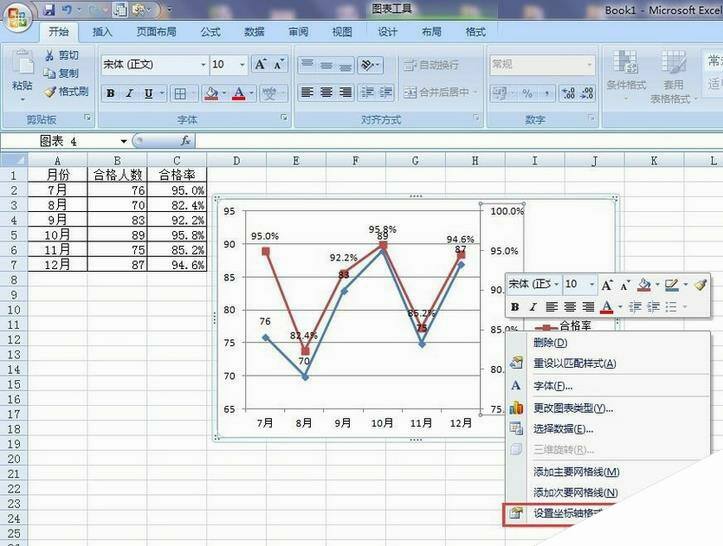Viewport: 723px width, 546px height.
Task: Click 合并后居中 merge and center
Action: [x=440, y=93]
